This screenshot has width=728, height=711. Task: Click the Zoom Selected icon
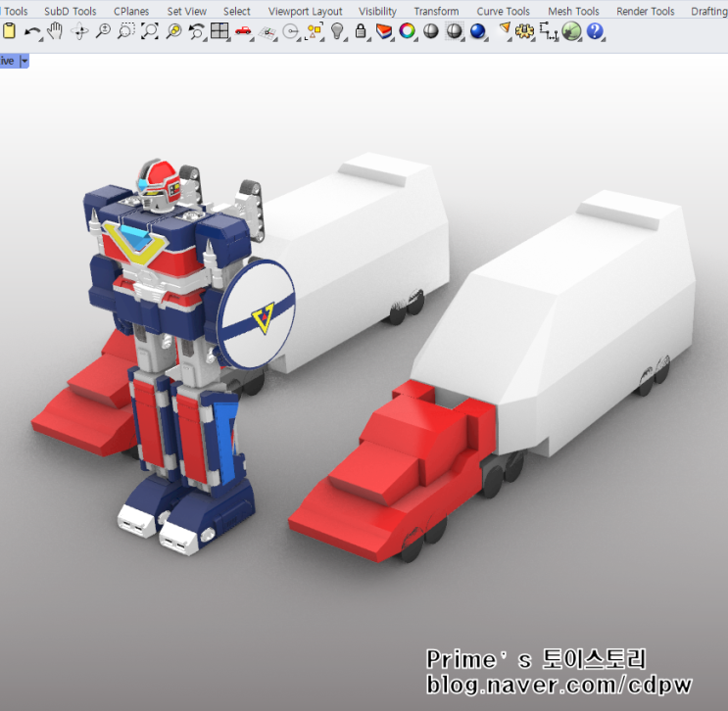pyautogui.click(x=173, y=31)
